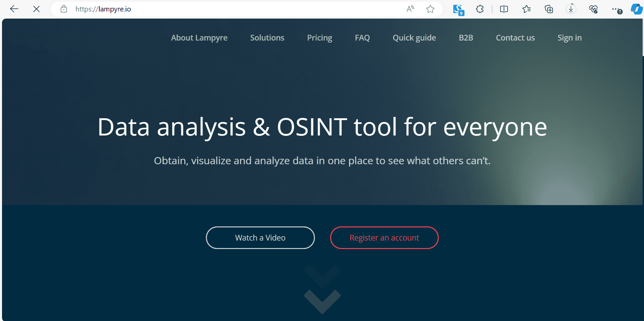Image resolution: width=644 pixels, height=321 pixels.
Task: Open the About Lampyre menu item
Action: pos(199,38)
